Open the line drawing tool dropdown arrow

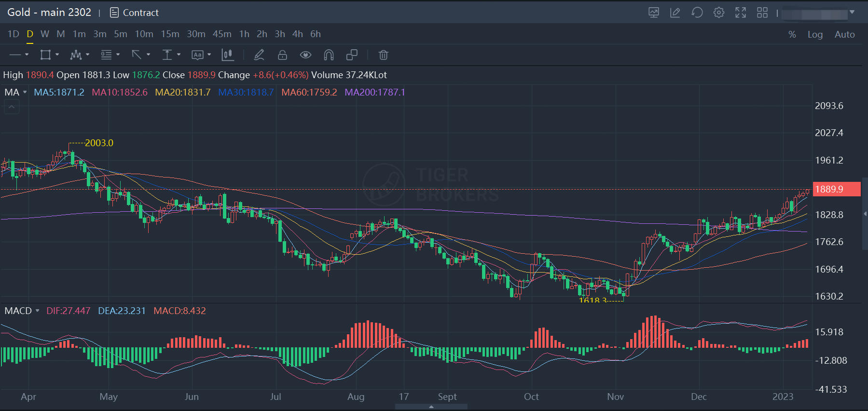point(27,55)
